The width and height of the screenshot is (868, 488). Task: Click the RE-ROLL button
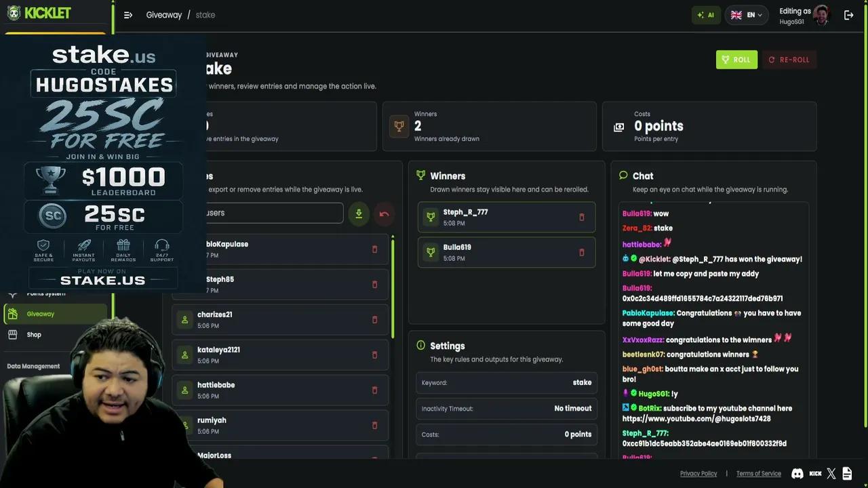pyautogui.click(x=789, y=60)
